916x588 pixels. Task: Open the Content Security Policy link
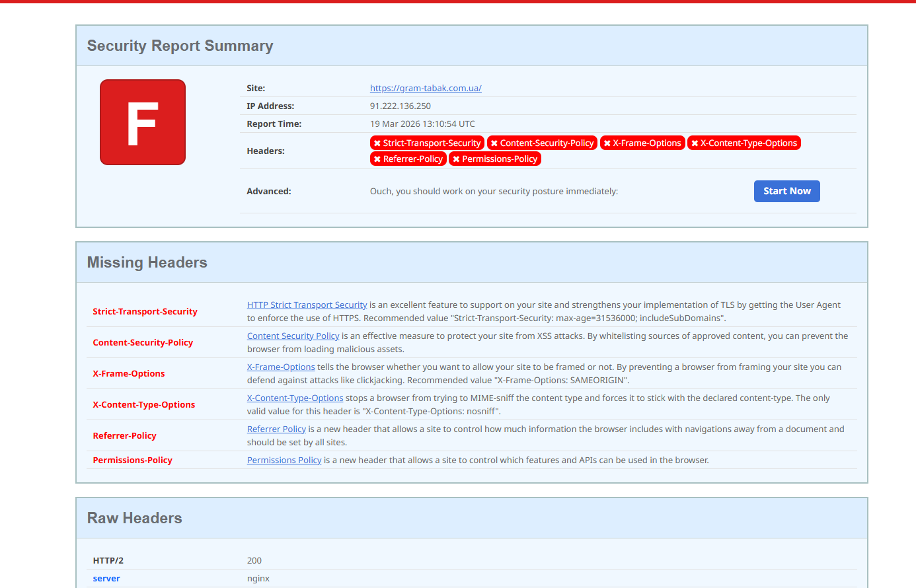[x=293, y=336]
